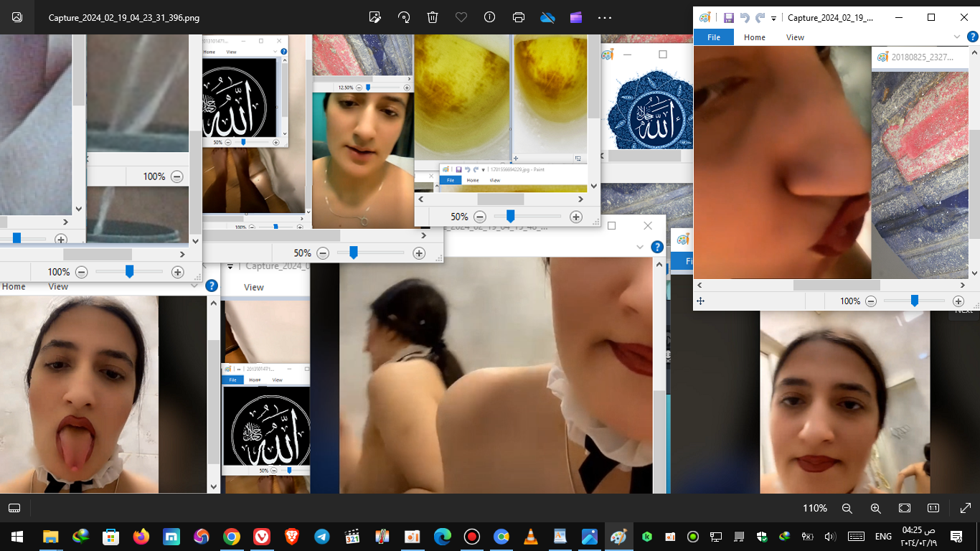Open the See more three-dots menu
The width and height of the screenshot is (980, 551).
[x=605, y=17]
